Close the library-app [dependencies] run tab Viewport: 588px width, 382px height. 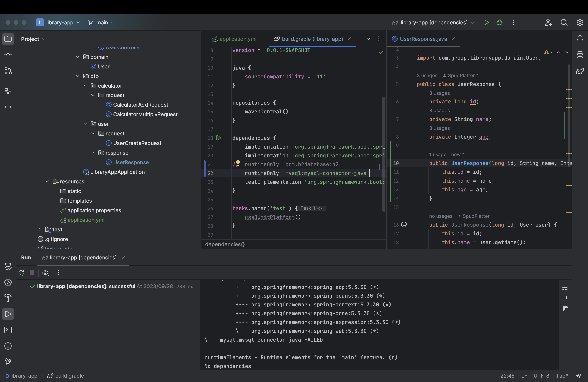point(123,258)
